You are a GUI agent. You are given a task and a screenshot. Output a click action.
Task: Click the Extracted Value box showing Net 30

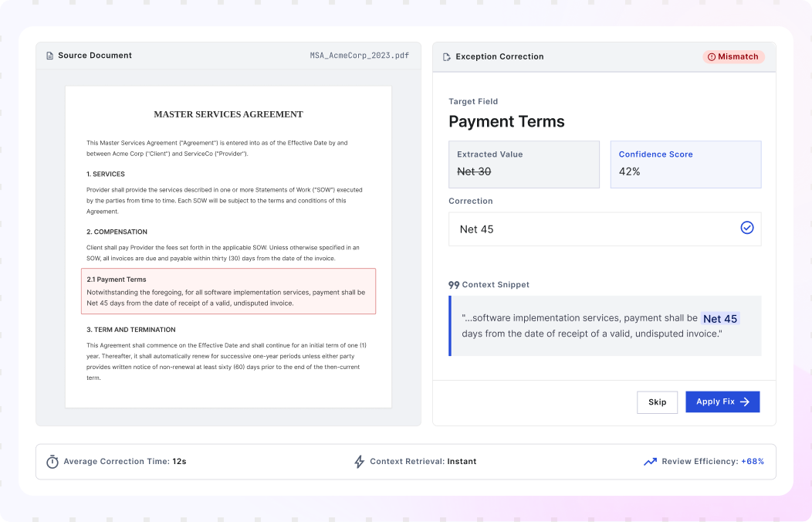[524, 164]
